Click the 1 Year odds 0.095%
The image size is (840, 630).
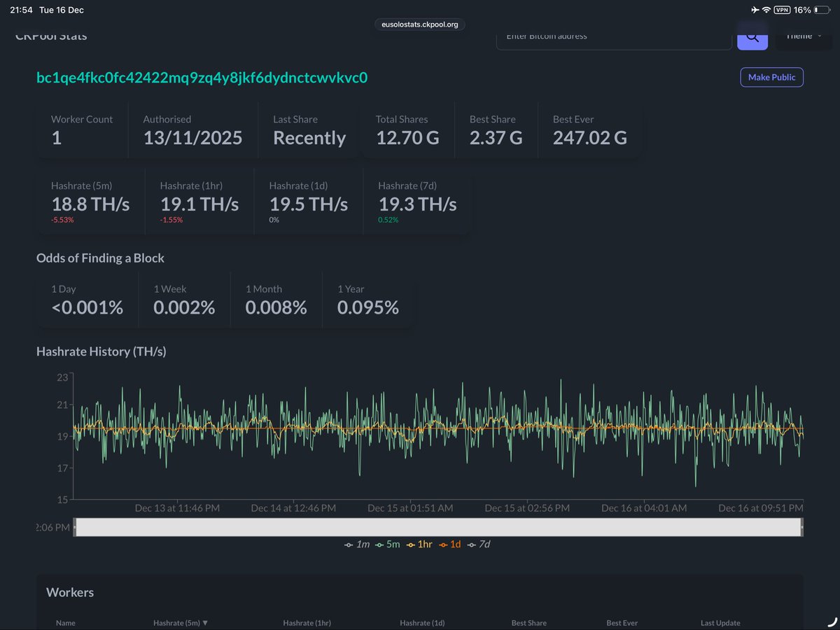point(368,307)
